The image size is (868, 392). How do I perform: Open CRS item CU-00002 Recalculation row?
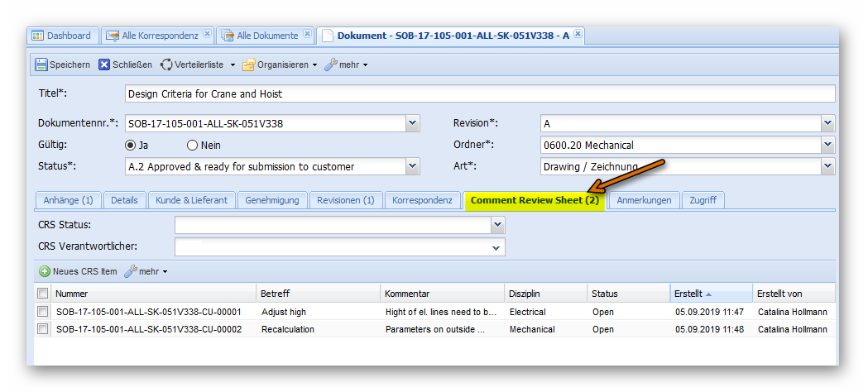(288, 329)
